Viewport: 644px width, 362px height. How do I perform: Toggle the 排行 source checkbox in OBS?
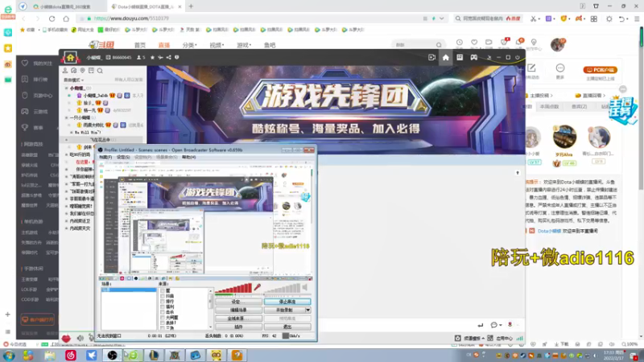163,301
